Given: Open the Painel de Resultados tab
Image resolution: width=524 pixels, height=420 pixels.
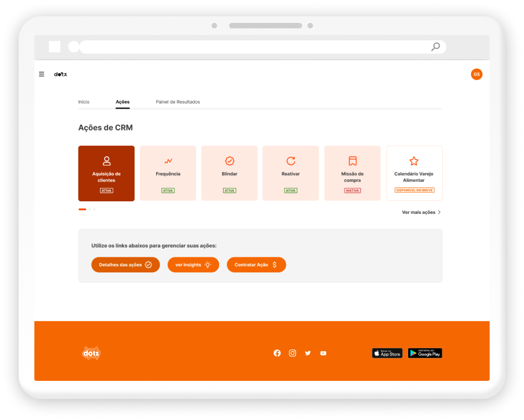Looking at the screenshot, I should [178, 102].
